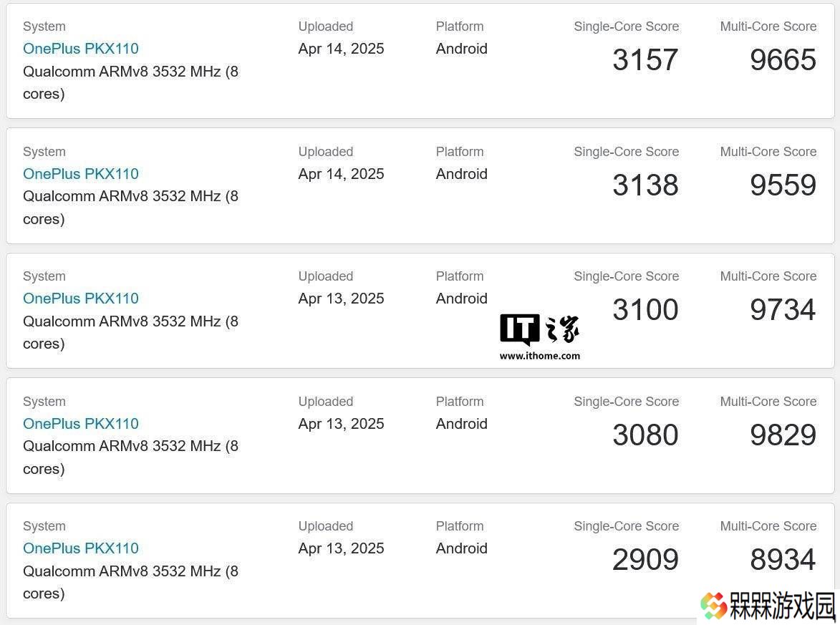Click the IT Home watermark logo
Image resolution: width=840 pixels, height=625 pixels.
[539, 329]
